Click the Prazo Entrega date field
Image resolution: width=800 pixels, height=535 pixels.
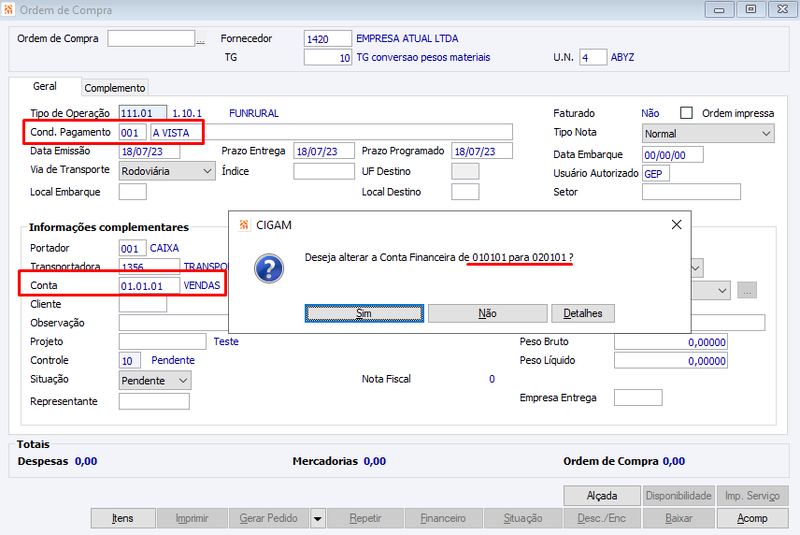[x=324, y=151]
